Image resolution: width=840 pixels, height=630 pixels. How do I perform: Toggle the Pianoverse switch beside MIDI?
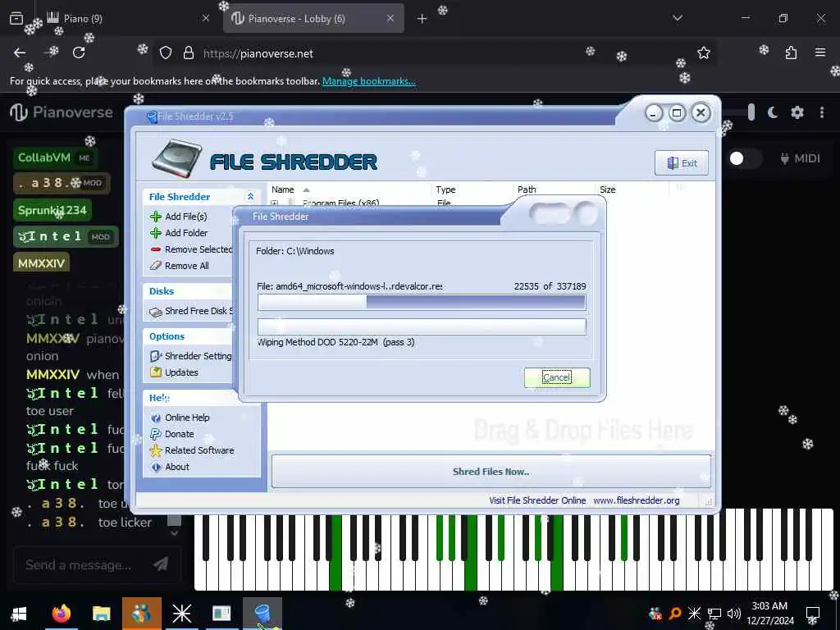tap(744, 158)
